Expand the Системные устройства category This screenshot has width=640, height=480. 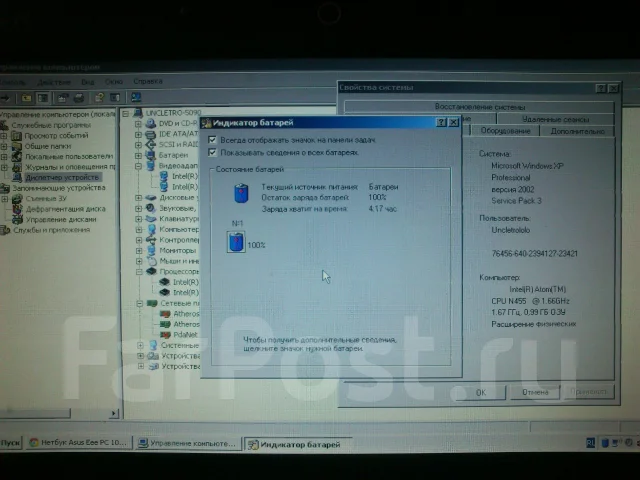pyautogui.click(x=140, y=345)
